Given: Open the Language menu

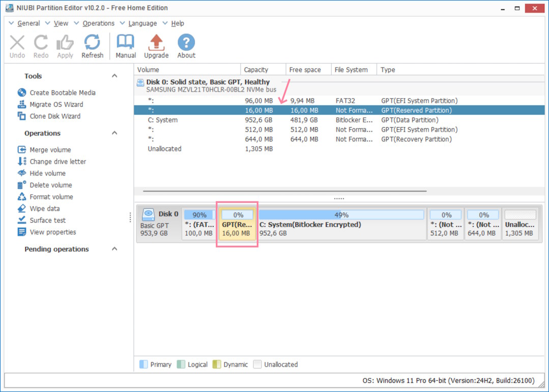Looking at the screenshot, I should coord(142,23).
